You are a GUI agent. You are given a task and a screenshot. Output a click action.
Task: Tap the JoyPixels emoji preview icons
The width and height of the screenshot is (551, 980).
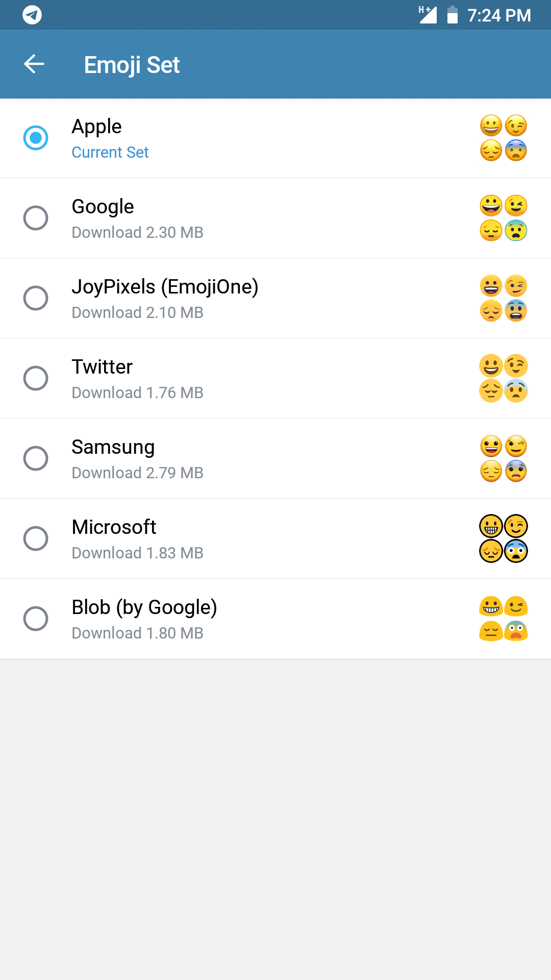click(x=503, y=298)
